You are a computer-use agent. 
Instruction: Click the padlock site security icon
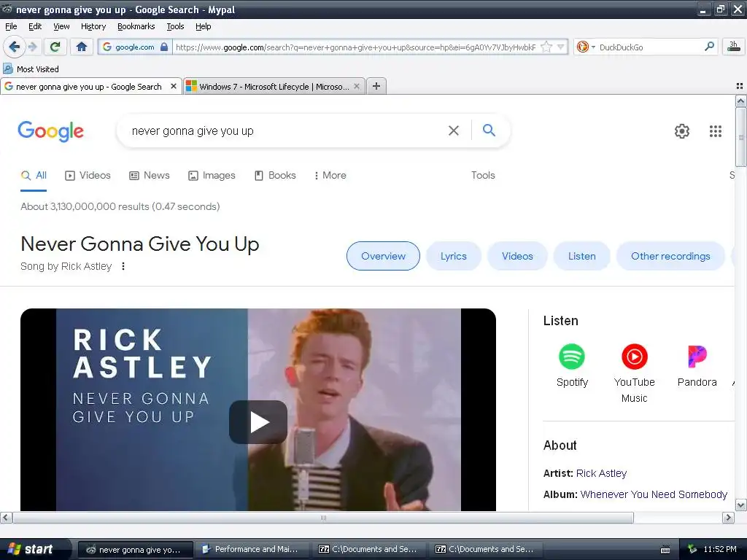(164, 47)
